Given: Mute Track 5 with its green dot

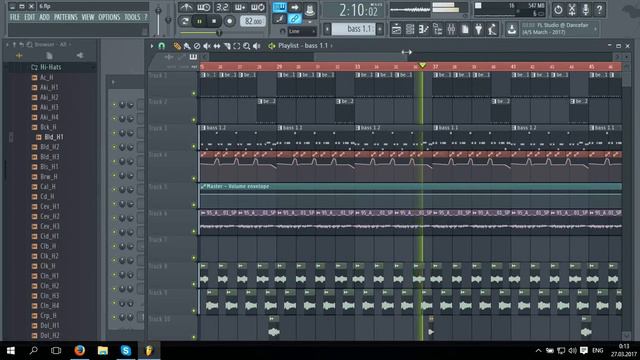Looking at the screenshot, I should tap(194, 205).
